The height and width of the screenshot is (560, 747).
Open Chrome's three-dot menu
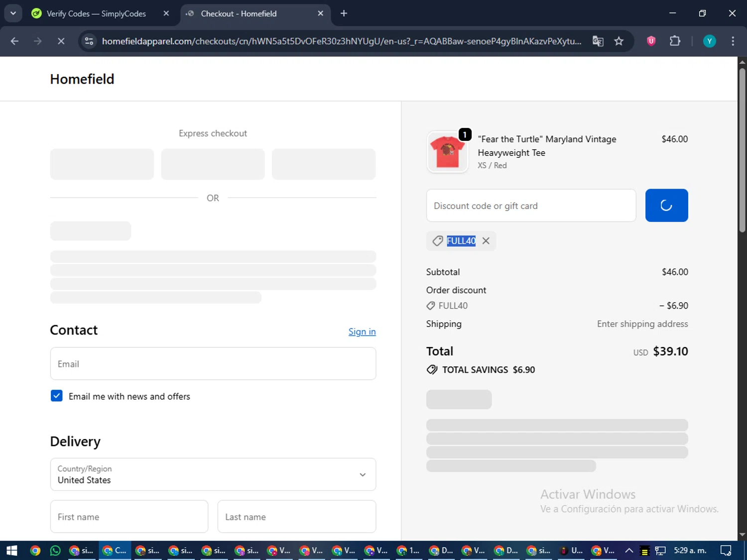[733, 41]
